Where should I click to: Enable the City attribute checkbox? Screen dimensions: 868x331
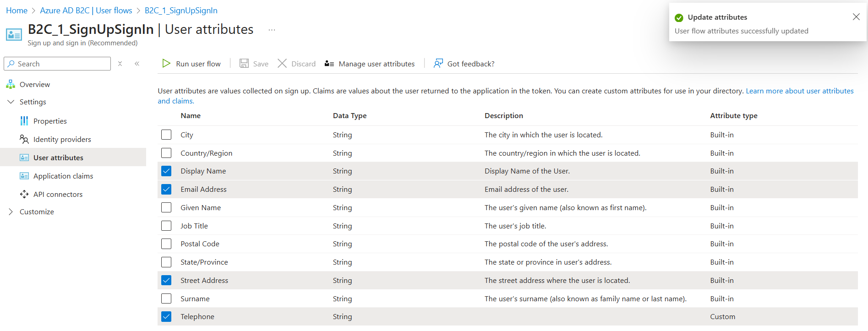click(x=166, y=135)
